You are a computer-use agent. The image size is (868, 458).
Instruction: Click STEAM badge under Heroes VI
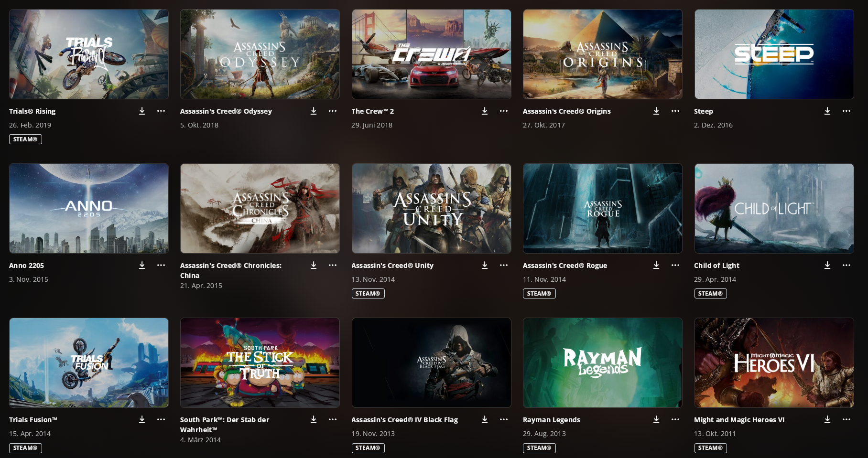click(x=711, y=447)
